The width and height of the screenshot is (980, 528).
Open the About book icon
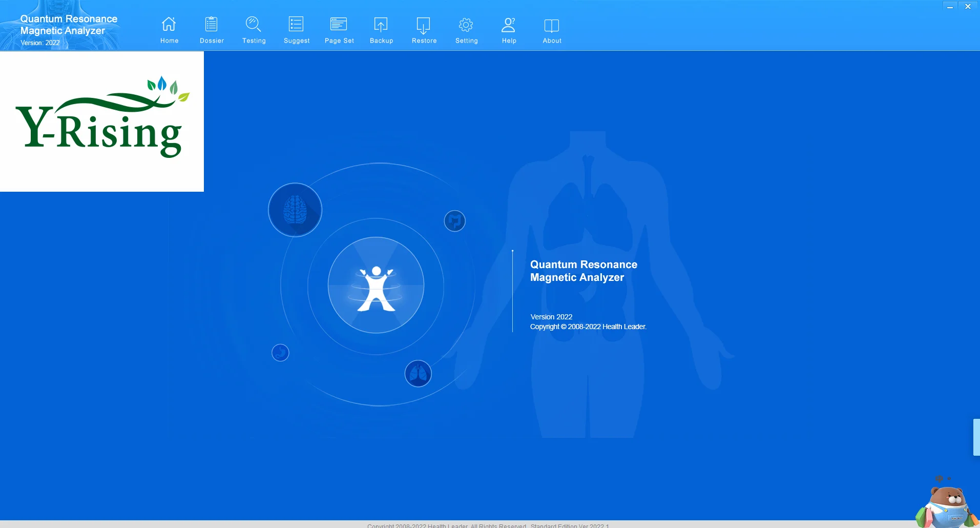pyautogui.click(x=552, y=26)
